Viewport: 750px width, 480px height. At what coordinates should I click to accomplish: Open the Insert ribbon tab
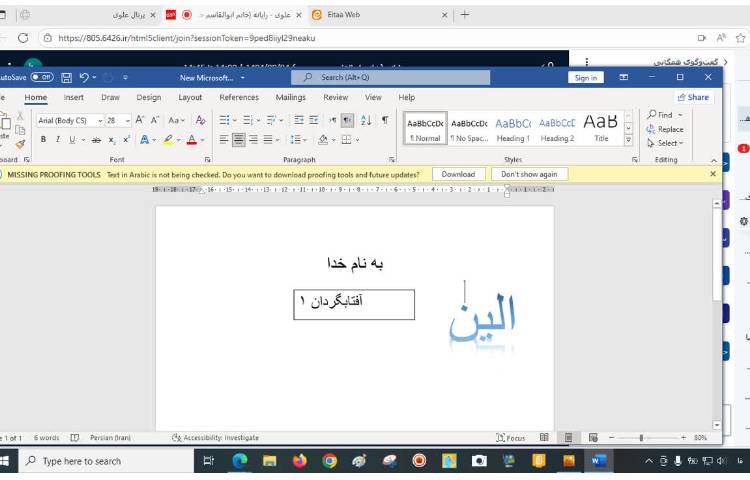73,98
